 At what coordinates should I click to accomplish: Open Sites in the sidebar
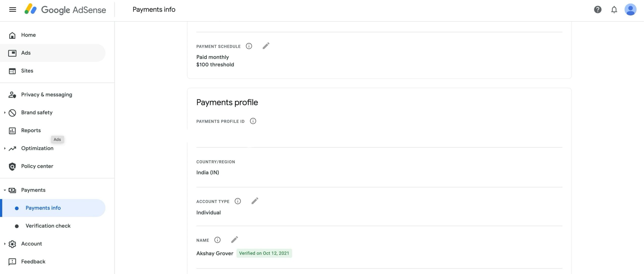point(27,71)
